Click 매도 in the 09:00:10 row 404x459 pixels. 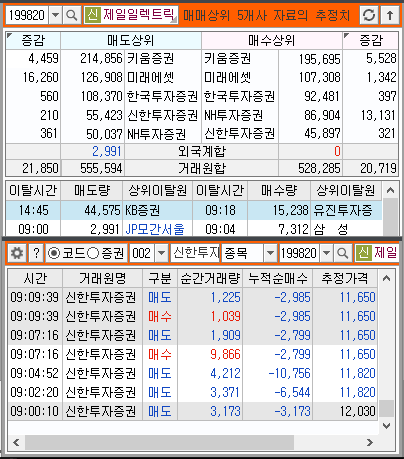[x=160, y=411]
